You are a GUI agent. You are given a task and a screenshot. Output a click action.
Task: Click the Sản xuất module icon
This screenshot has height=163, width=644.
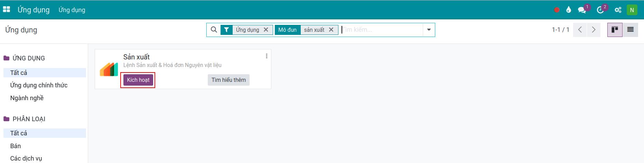(x=109, y=69)
